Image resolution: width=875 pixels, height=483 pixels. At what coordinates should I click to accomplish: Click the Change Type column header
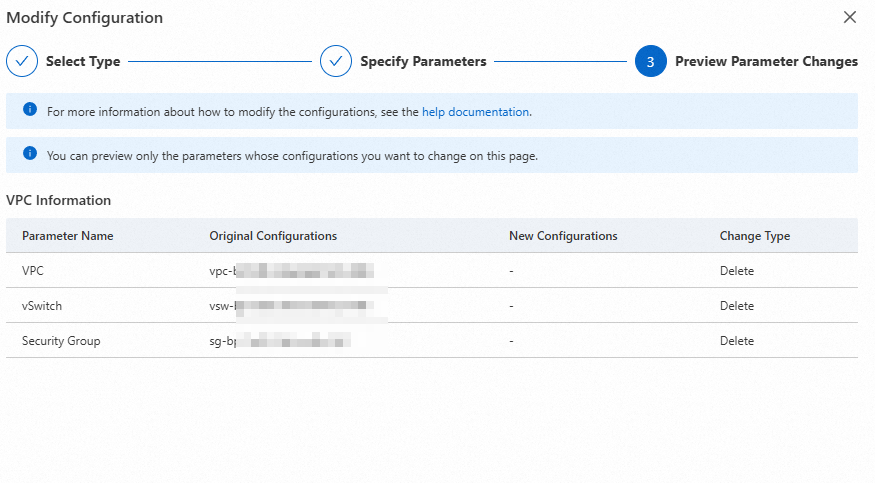755,236
